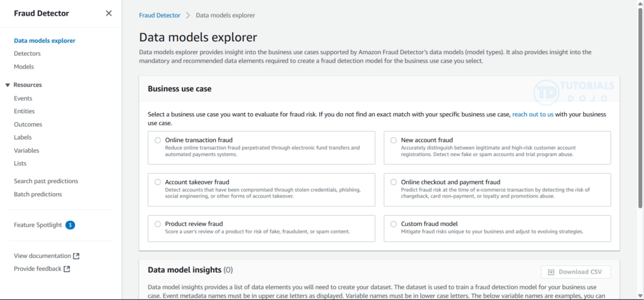Pick Online checkout and payment fraud
The height and width of the screenshot is (300, 644).
[x=394, y=182]
